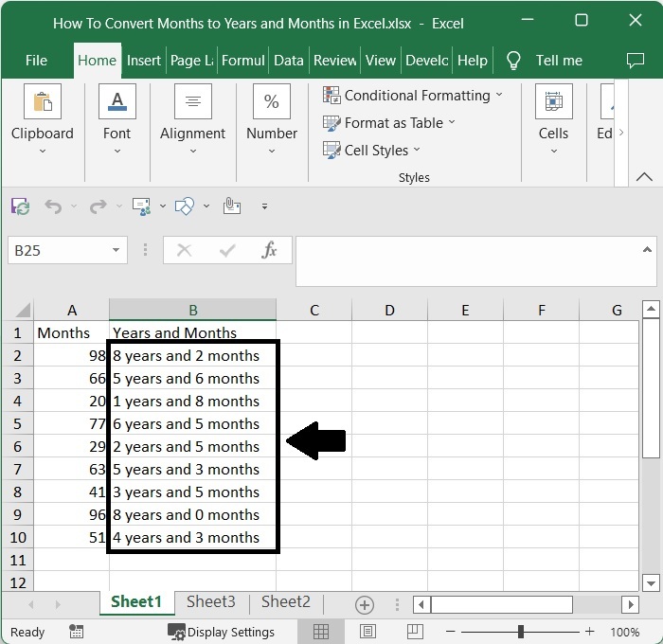Viewport: 663px width, 644px height.
Task: Expand the formula bar with the caret
Action: (647, 249)
